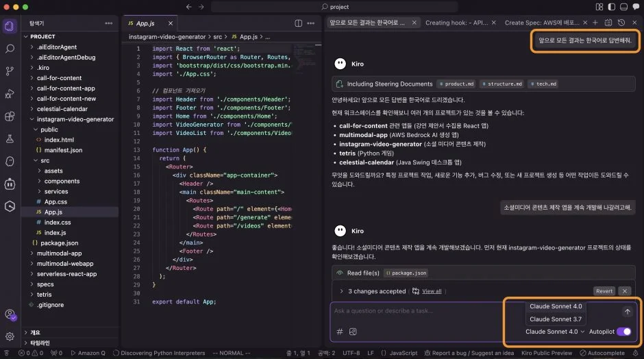Open editor more actions menu
The image size is (644, 359).
point(311,23)
